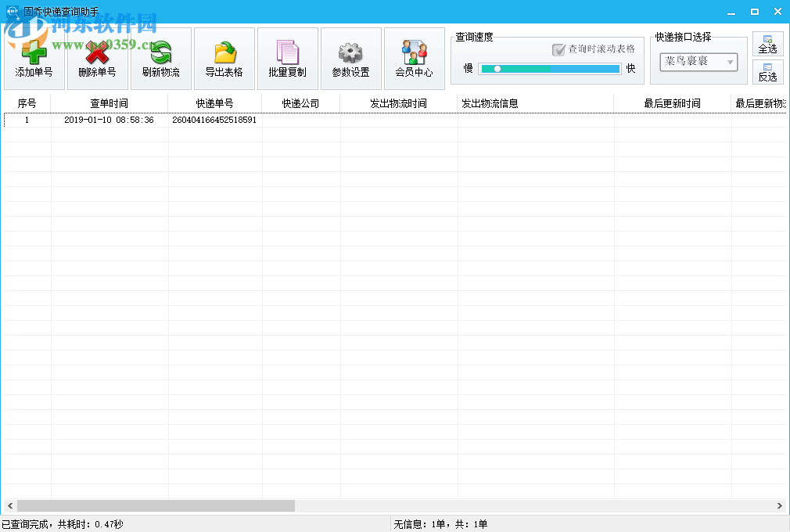This screenshot has width=790, height=532.
Task: Select the 删除单号 delete number icon
Action: click(x=97, y=58)
